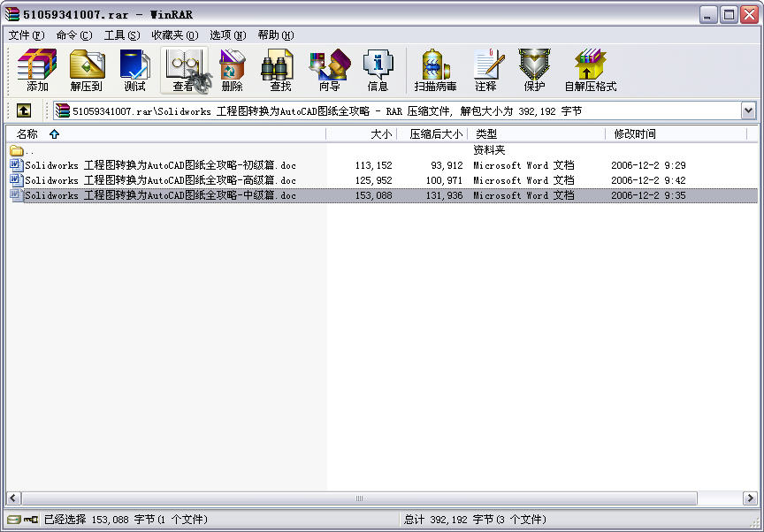Click the archive icon in address bar
The image size is (764, 532).
point(63,111)
